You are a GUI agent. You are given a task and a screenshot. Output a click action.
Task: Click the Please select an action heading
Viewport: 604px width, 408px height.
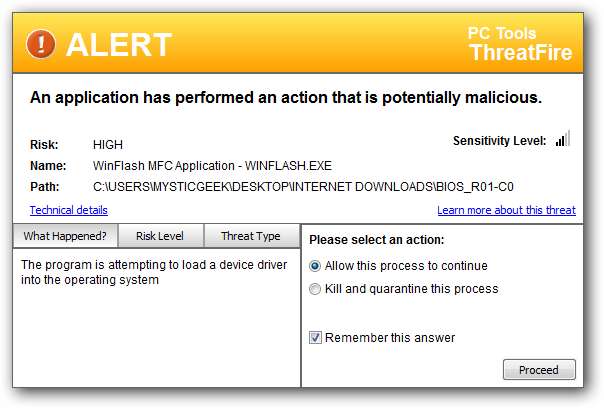376,240
